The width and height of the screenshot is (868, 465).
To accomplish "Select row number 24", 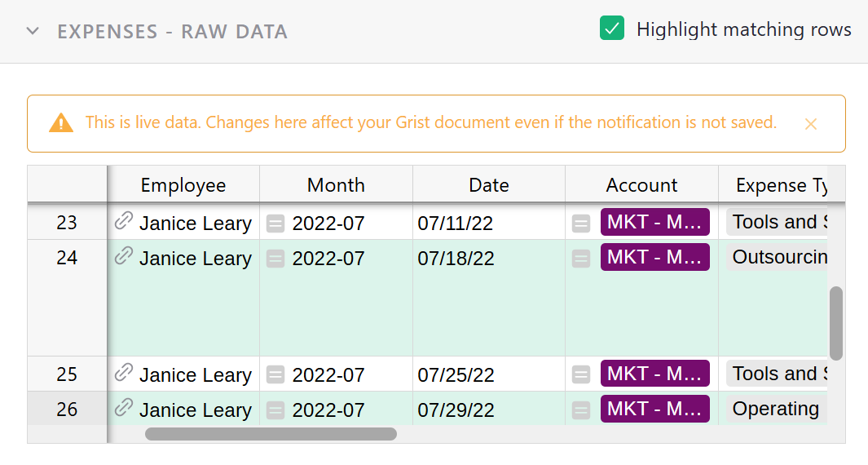I will point(67,258).
